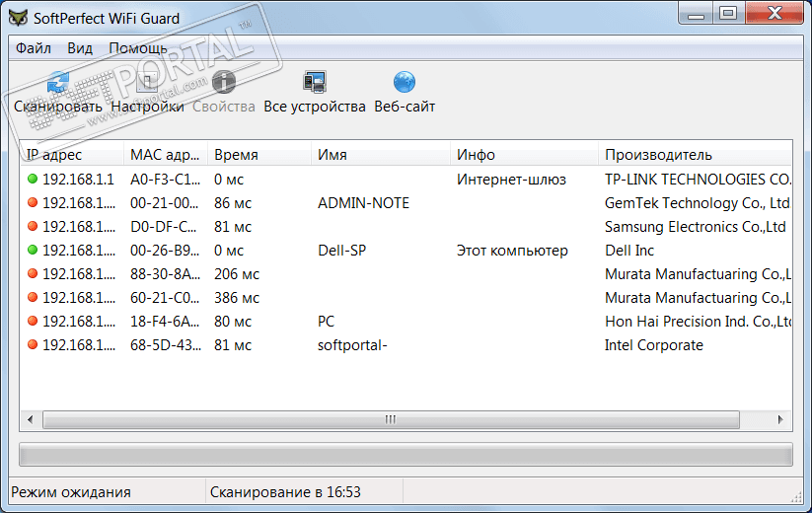Click Hon Hai Precision manufacturer cell
812x513 pixels.
click(x=698, y=322)
